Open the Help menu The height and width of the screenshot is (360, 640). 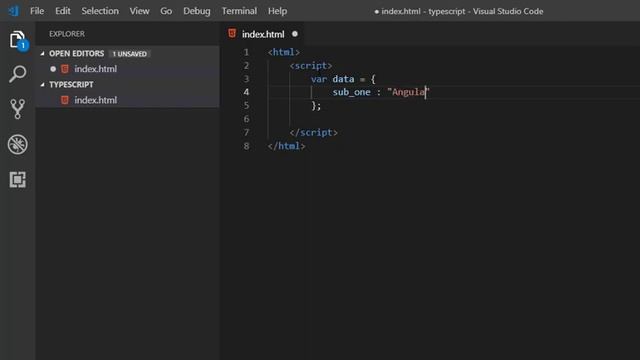point(277,11)
